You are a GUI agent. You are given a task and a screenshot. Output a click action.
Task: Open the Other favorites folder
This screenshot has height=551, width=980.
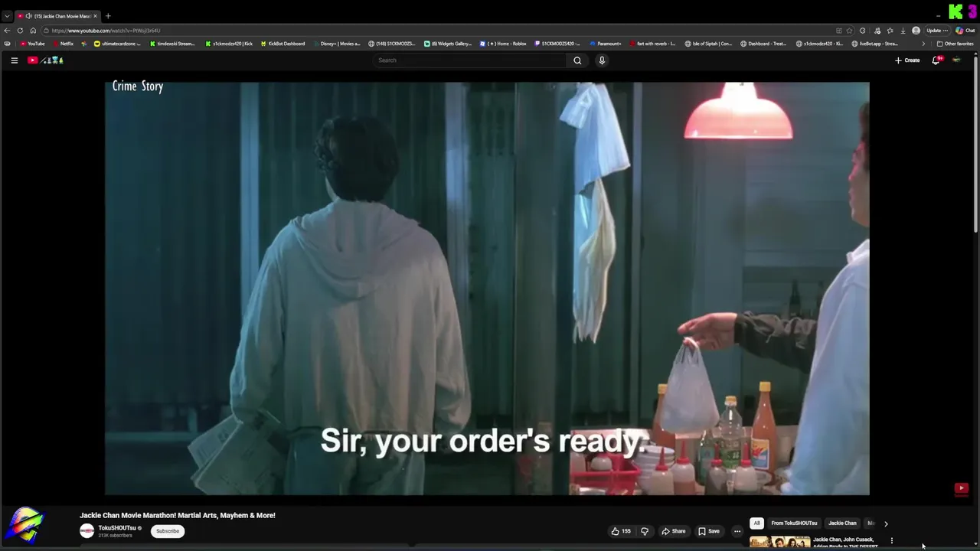pyautogui.click(x=955, y=44)
